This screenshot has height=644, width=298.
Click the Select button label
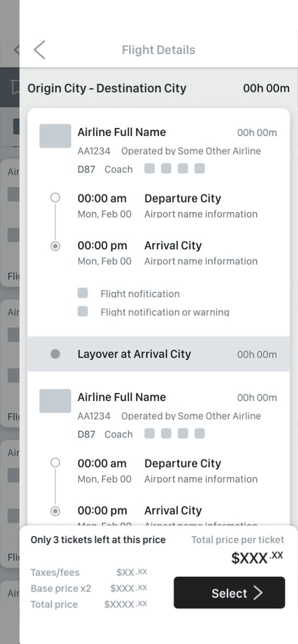(229, 593)
